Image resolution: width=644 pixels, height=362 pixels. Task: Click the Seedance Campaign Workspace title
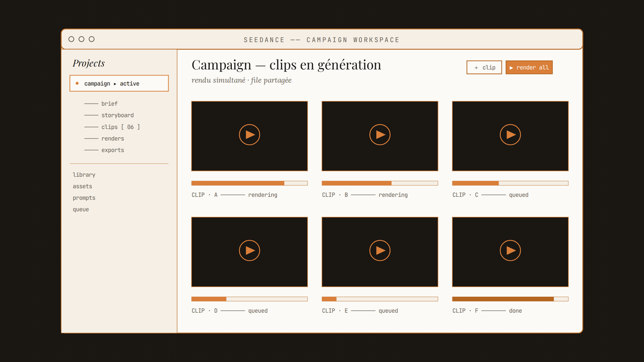tap(321, 40)
